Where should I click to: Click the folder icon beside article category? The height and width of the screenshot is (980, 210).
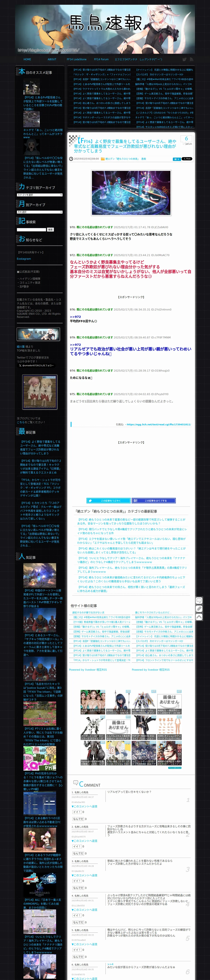(103, 159)
